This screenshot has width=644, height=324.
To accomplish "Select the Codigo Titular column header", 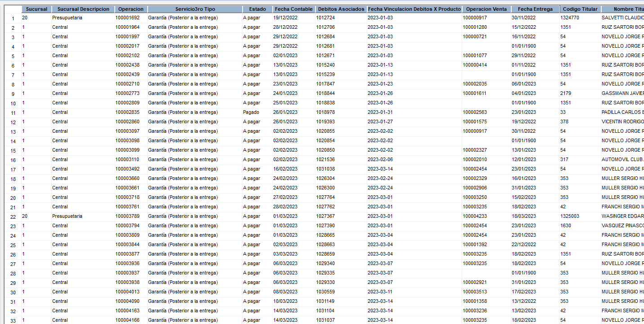I will (x=580, y=9).
